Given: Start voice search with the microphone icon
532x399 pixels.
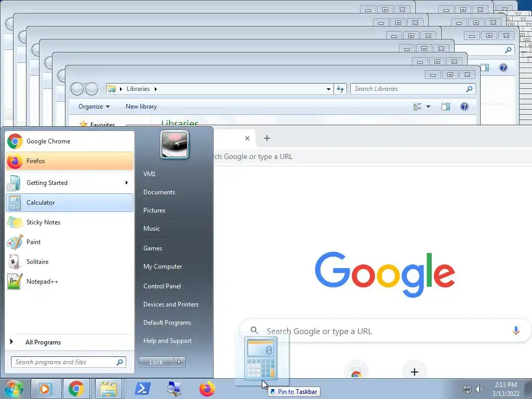Looking at the screenshot, I should pos(516,331).
